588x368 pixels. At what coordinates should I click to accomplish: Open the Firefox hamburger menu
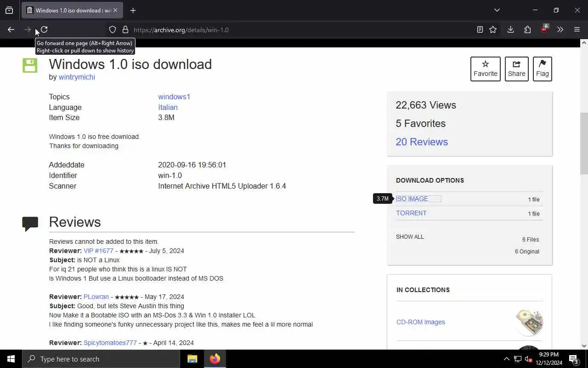577,30
